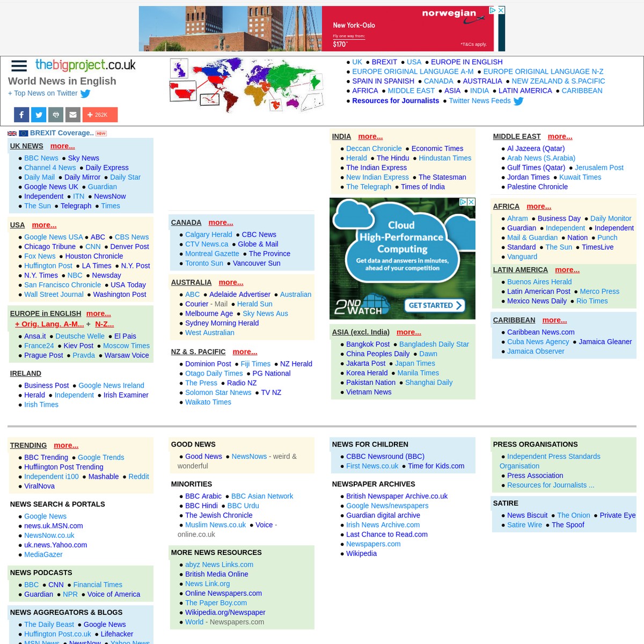This screenshot has width=644, height=644.
Task: Show more Australia news sources
Action: [x=231, y=282]
